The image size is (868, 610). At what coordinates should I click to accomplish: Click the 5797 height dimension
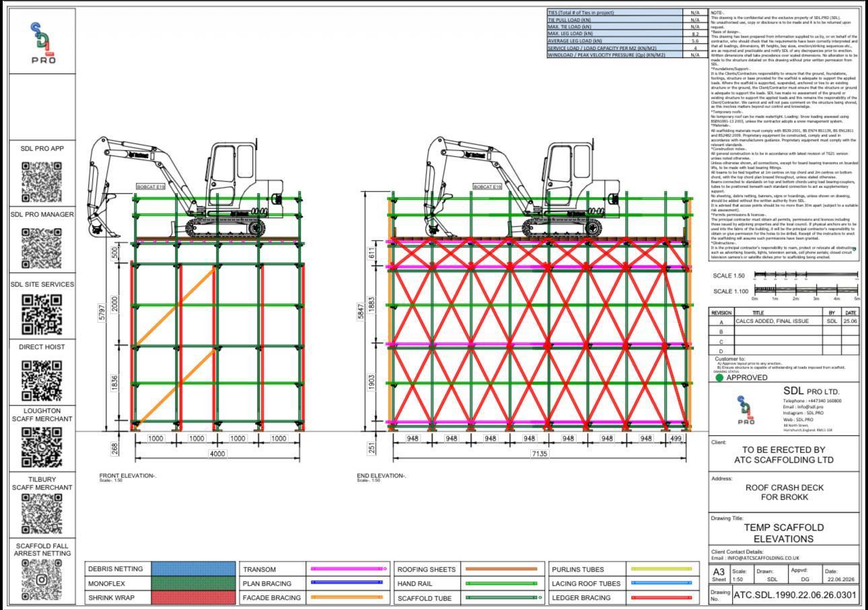[x=101, y=313]
